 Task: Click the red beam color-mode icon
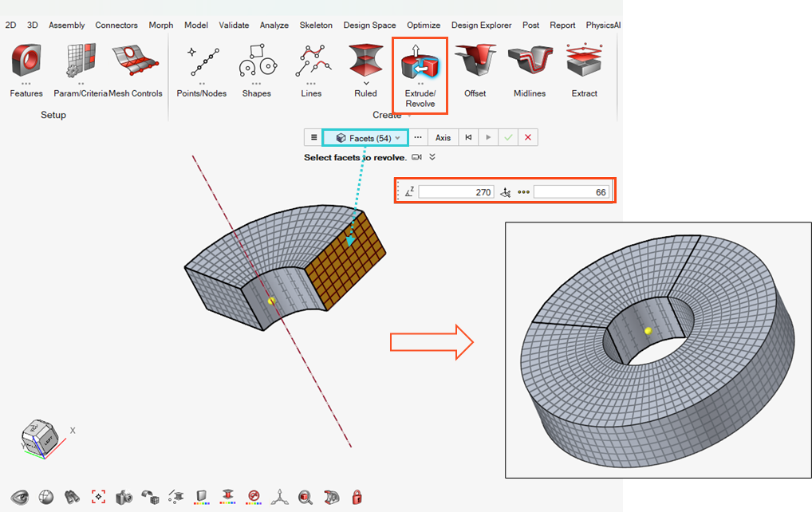(x=227, y=498)
